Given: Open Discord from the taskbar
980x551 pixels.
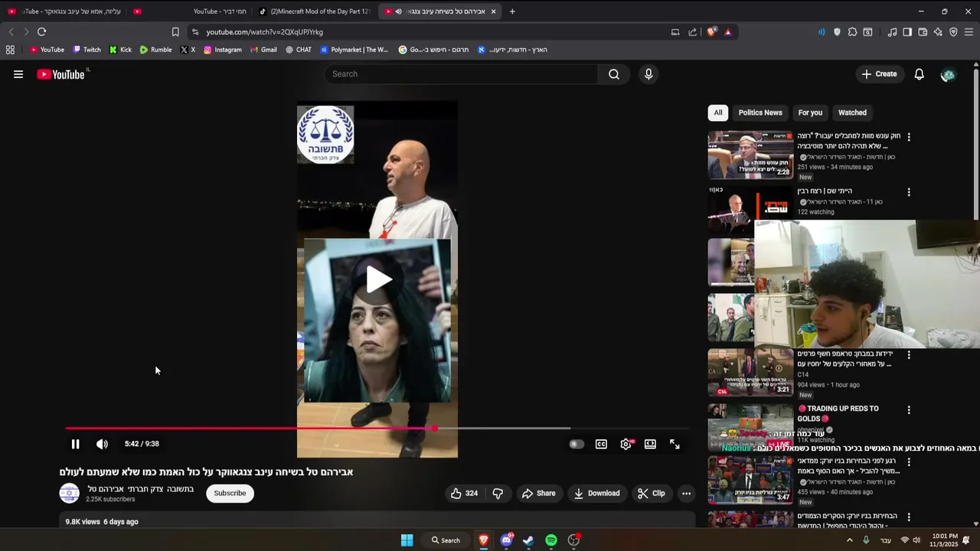Looking at the screenshot, I should pyautogui.click(x=506, y=540).
